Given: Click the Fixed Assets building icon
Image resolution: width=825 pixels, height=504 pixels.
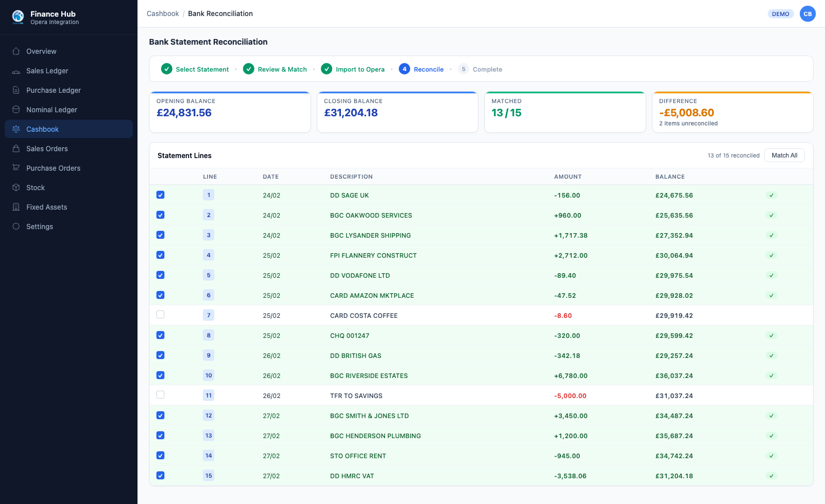Looking at the screenshot, I should (x=16, y=207).
